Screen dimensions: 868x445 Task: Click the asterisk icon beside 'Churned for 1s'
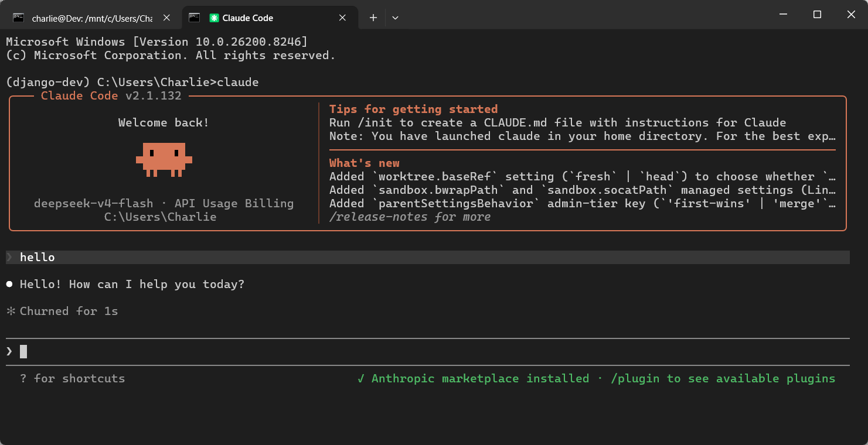(x=10, y=311)
